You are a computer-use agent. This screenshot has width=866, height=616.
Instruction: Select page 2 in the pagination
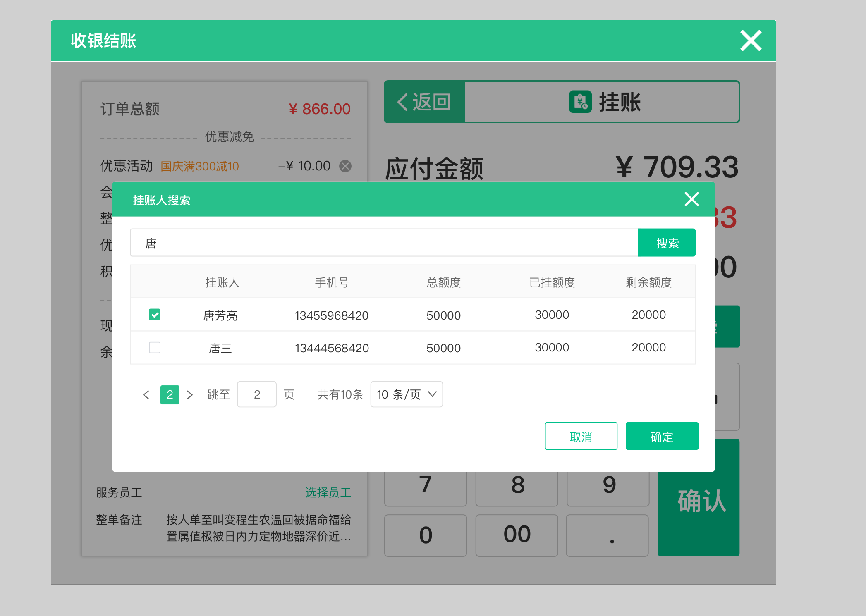pyautogui.click(x=170, y=394)
